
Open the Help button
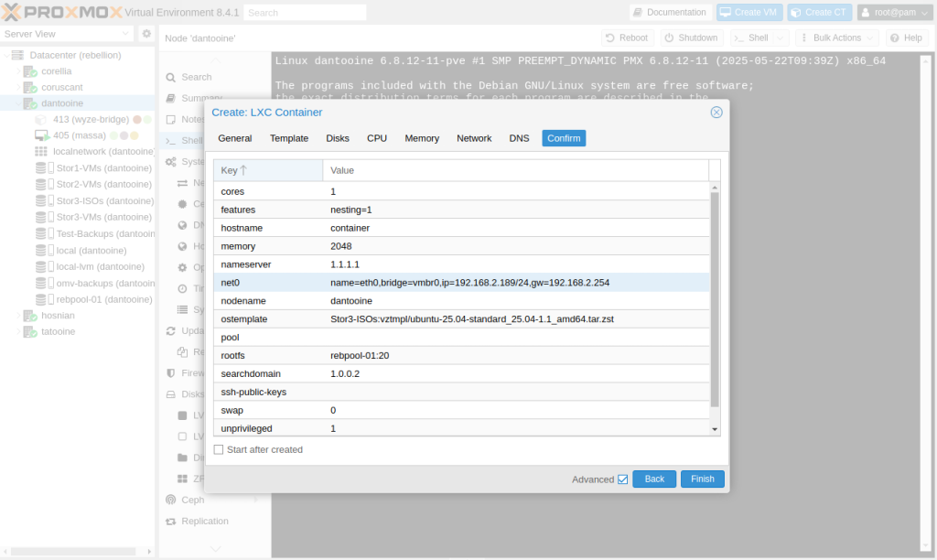[907, 38]
